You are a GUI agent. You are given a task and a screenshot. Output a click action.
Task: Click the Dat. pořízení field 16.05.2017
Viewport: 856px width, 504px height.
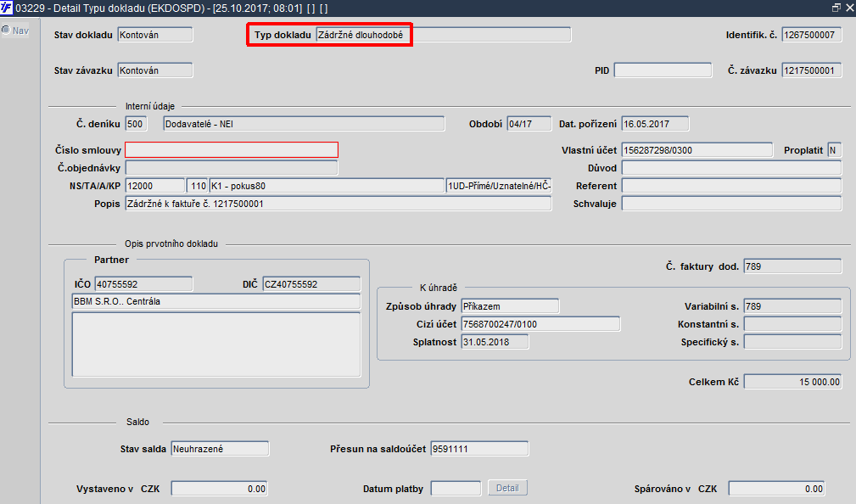click(x=655, y=124)
